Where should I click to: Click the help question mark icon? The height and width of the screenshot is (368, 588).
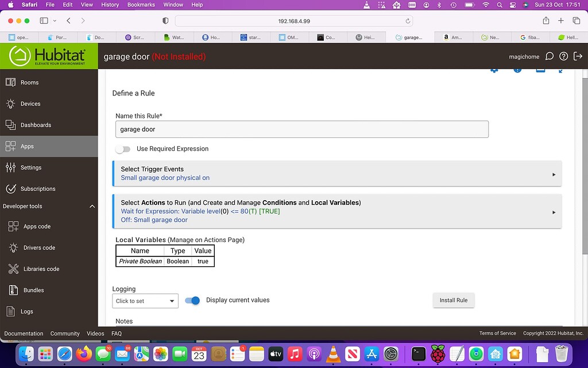tap(564, 56)
